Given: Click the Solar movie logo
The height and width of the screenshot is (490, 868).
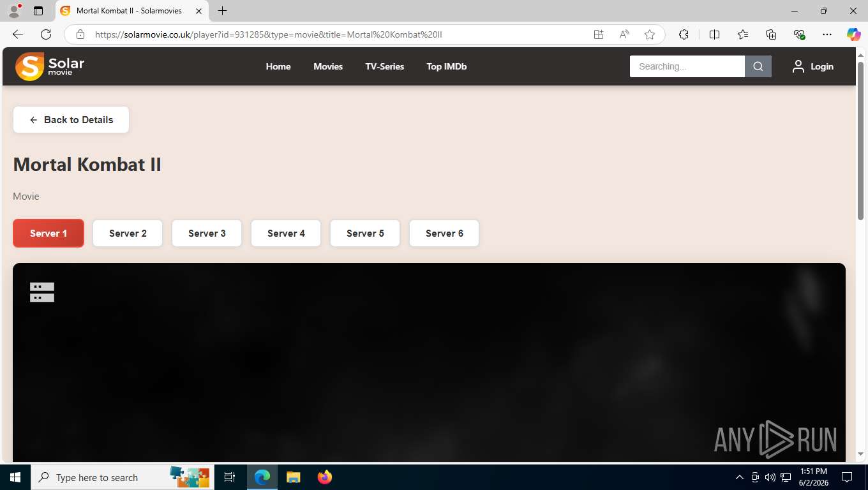Looking at the screenshot, I should pos(50,66).
